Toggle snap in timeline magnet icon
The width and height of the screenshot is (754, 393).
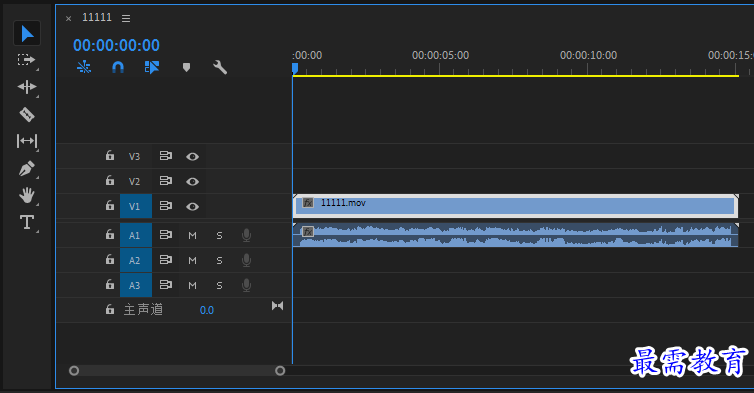click(118, 67)
